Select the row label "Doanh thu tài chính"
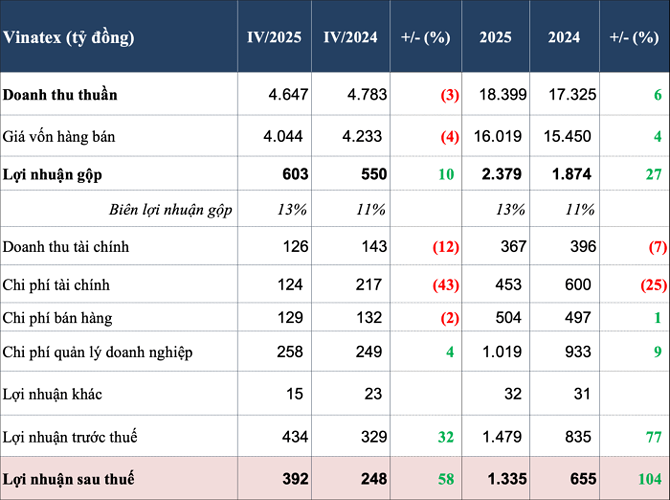This screenshot has width=670, height=500. (66, 247)
